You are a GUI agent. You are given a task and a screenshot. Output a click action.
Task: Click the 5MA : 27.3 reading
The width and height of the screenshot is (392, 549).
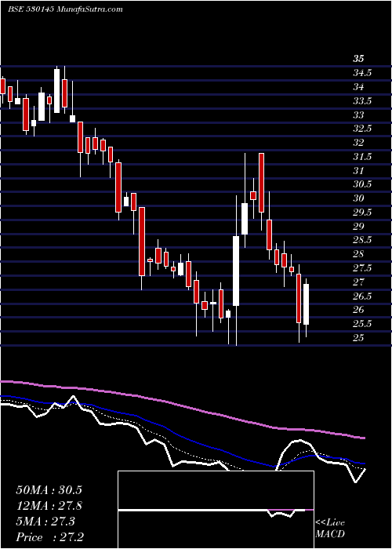pyautogui.click(x=45, y=522)
